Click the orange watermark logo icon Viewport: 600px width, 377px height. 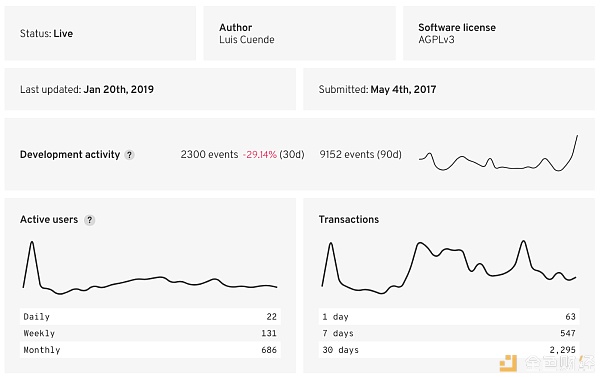508,362
